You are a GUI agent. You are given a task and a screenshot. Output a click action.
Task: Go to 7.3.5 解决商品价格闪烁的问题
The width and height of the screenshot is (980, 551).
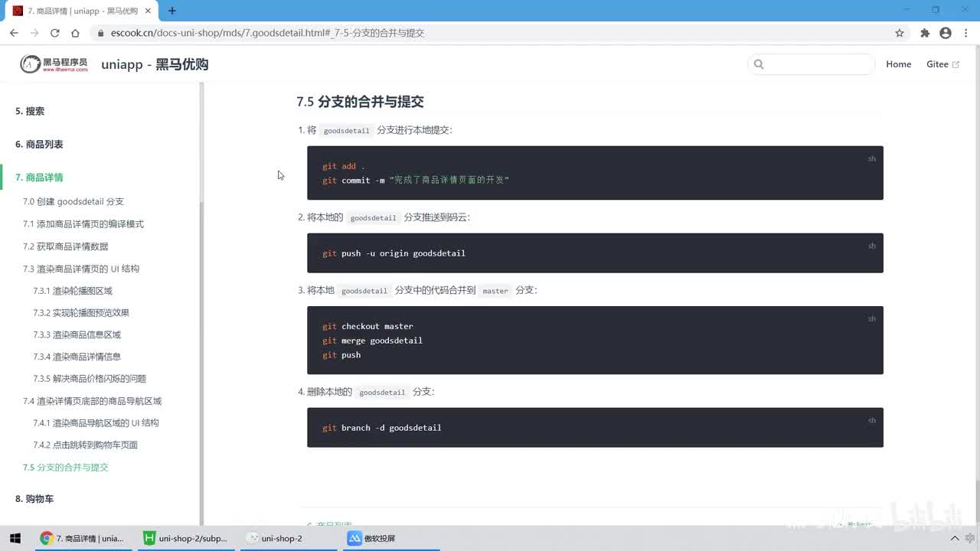90,378
